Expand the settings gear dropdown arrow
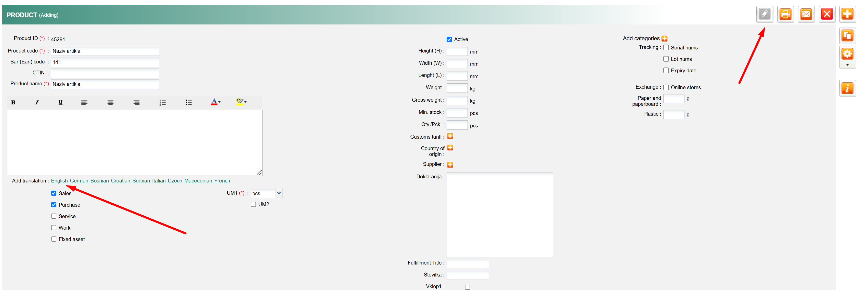The width and height of the screenshot is (868, 290). coord(847,65)
